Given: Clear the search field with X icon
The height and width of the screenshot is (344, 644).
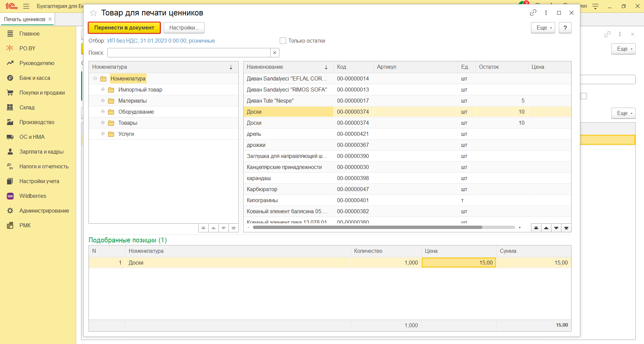Looking at the screenshot, I should 275,53.
